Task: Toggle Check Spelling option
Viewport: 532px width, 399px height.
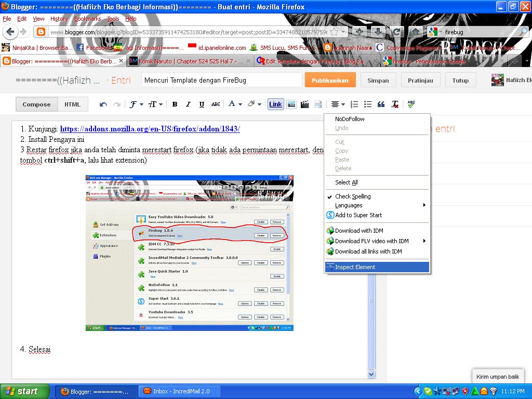Action: click(377, 196)
